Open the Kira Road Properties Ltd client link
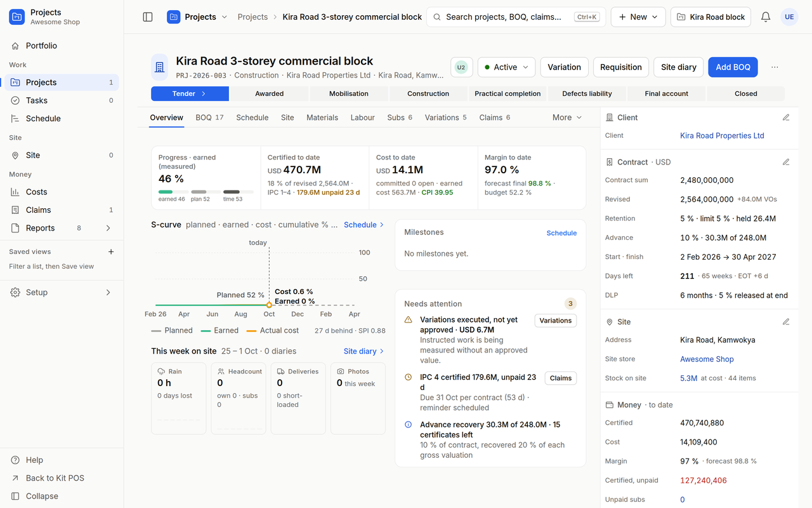This screenshot has height=508, width=812. [722, 136]
